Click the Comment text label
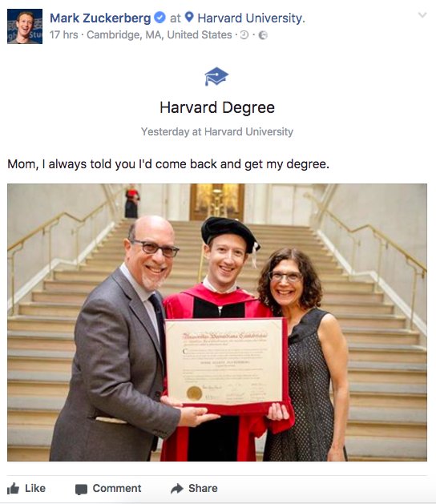This screenshot has width=436, height=504. pos(117,488)
